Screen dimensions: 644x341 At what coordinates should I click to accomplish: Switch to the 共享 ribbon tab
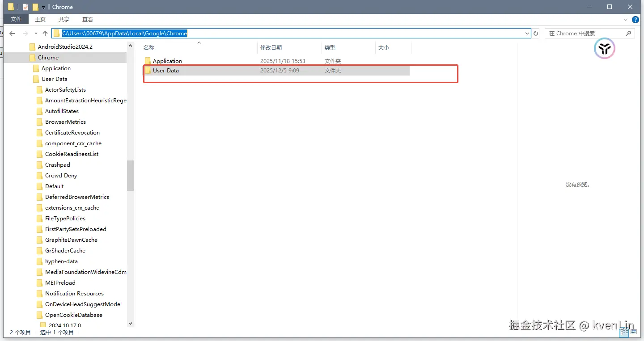(64, 19)
